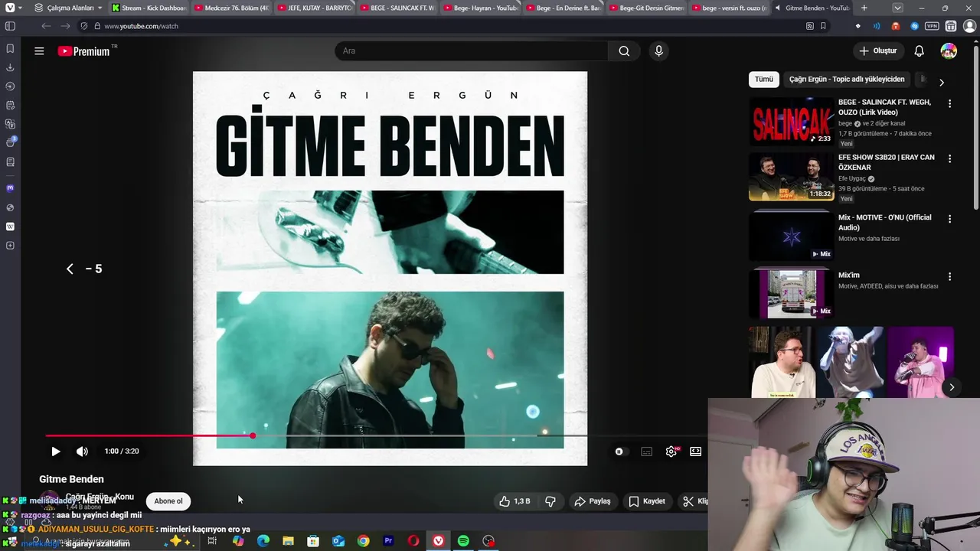Open options for EFE SHOW S3B20 video

(x=949, y=158)
